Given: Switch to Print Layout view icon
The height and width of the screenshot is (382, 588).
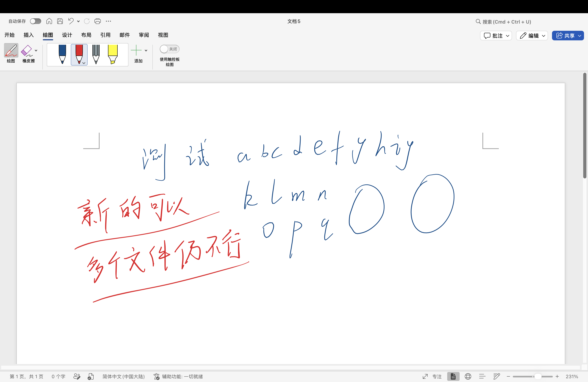Looking at the screenshot, I should point(453,376).
